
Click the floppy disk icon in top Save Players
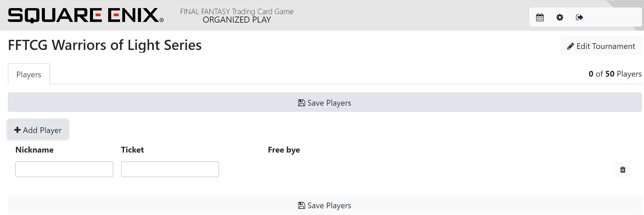[301, 103]
